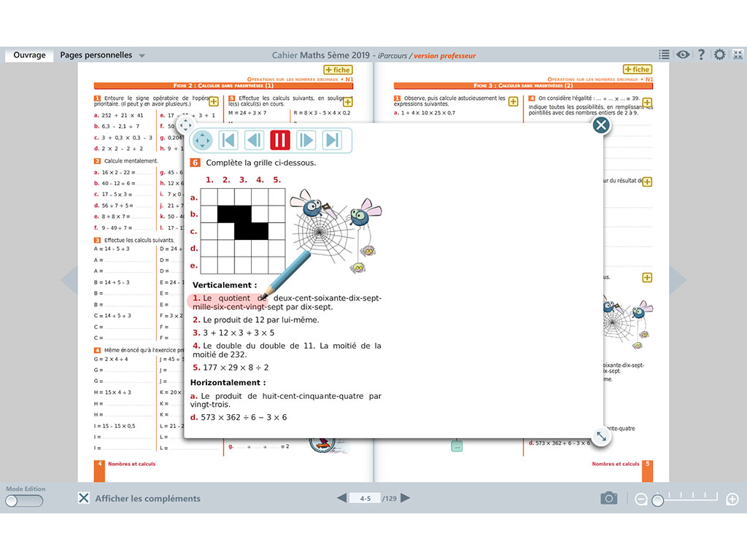This screenshot has width=747, height=560.
Task: Open the settings gear
Action: (x=719, y=55)
